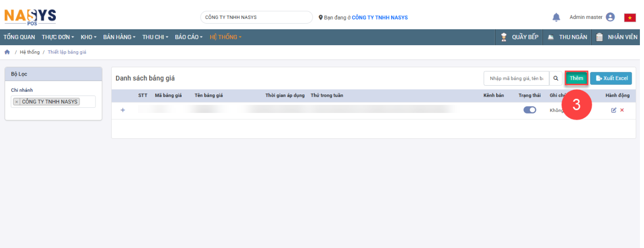
Task: Open the Kho dropdown menu
Action: click(x=88, y=37)
